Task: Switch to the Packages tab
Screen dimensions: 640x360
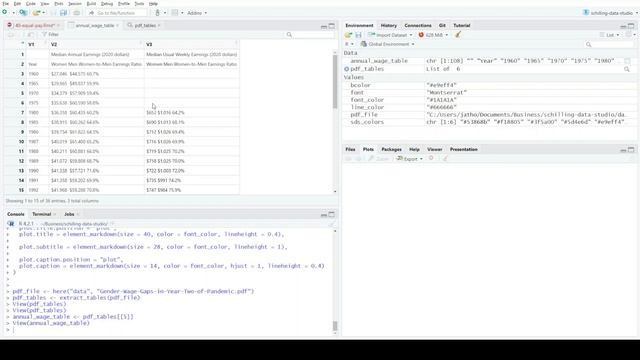Action: click(391, 149)
